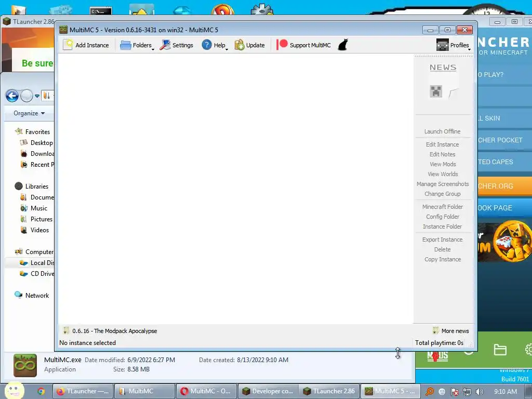Open the Organize menu in Explorer
Image resolution: width=532 pixels, height=399 pixels.
coord(29,113)
